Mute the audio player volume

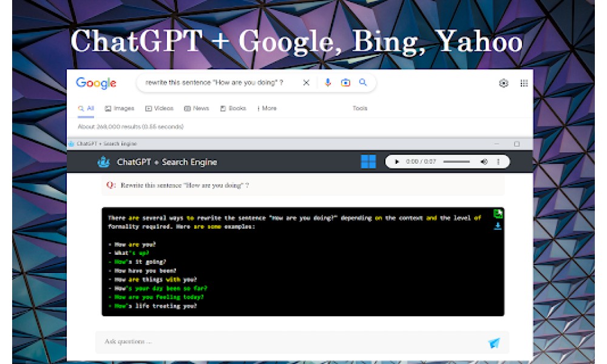(x=484, y=162)
